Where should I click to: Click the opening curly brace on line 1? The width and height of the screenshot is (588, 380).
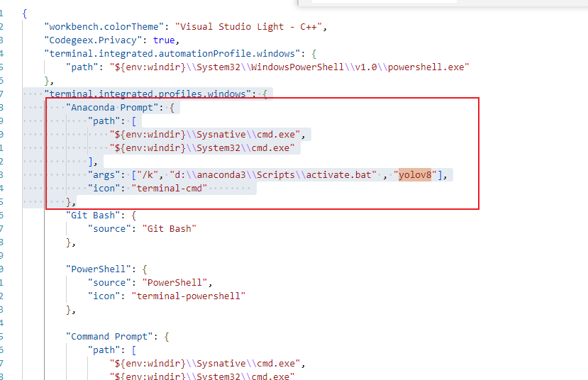(25, 13)
